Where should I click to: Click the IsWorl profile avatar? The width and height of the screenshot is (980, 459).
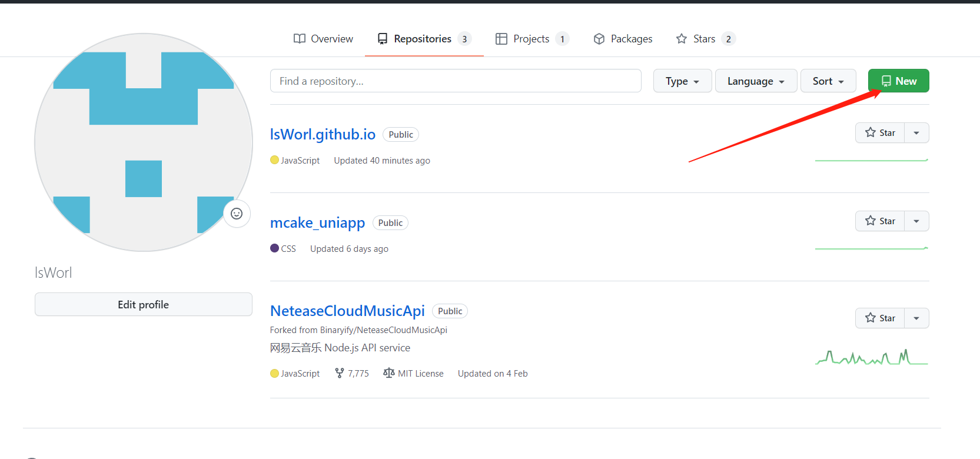point(144,142)
